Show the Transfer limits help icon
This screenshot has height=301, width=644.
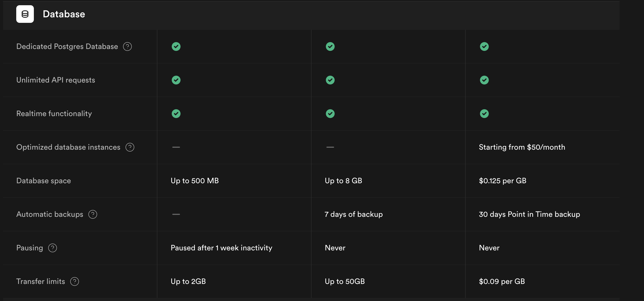point(75,281)
